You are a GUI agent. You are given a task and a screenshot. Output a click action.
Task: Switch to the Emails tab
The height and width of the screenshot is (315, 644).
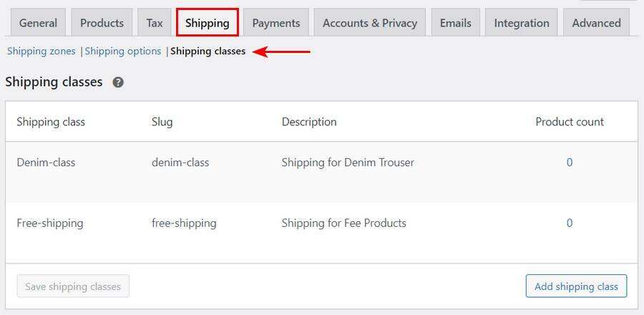(456, 23)
